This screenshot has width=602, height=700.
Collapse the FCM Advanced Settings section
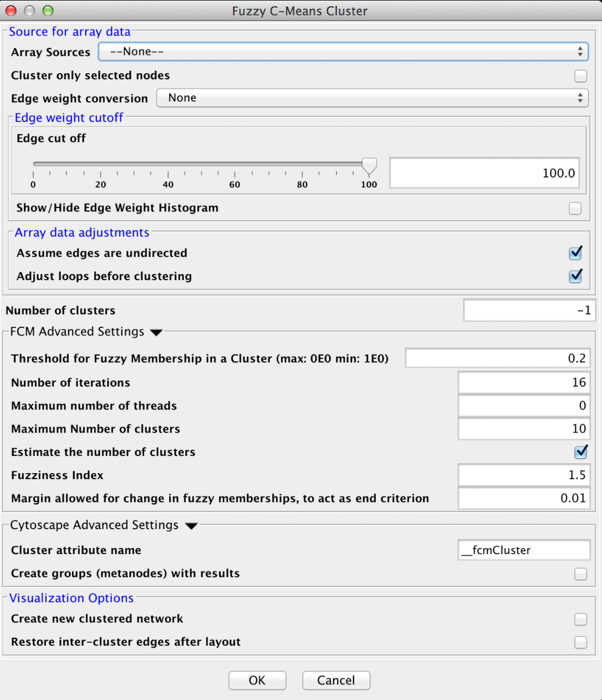[156, 332]
